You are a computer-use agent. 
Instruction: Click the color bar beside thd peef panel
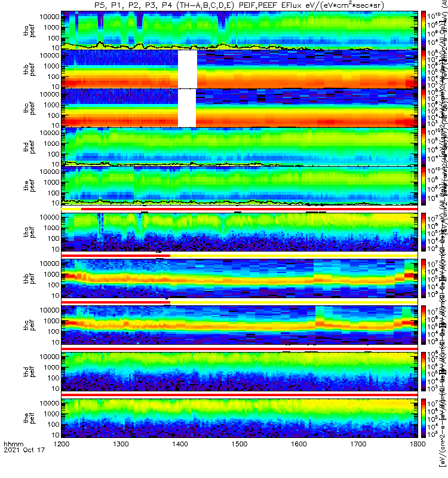424,146
